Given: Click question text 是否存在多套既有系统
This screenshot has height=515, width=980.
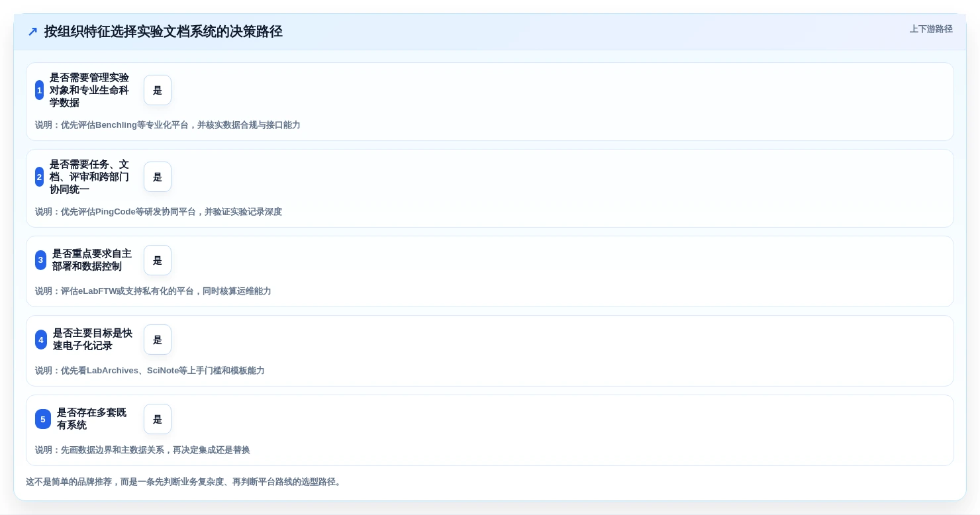Looking at the screenshot, I should [92, 419].
